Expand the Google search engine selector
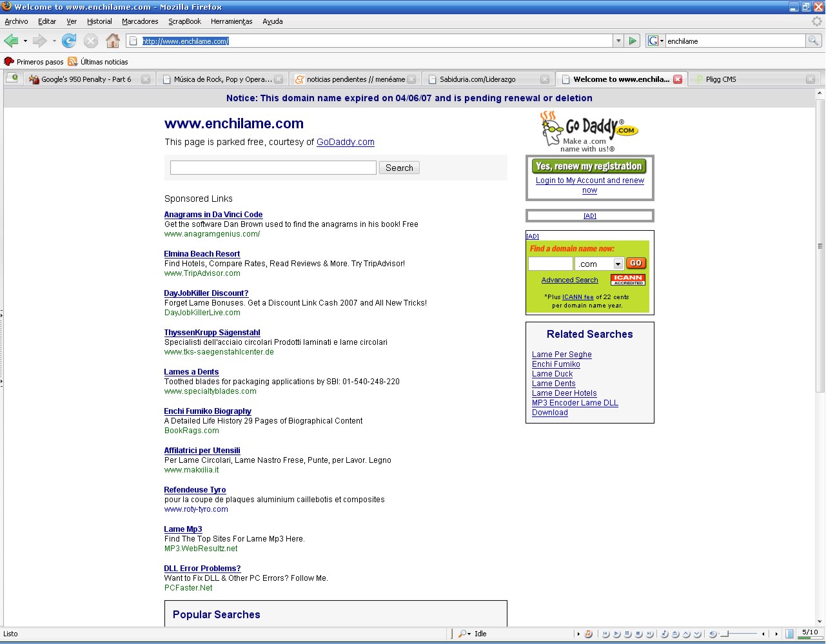Image resolution: width=826 pixels, height=644 pixels. click(655, 41)
